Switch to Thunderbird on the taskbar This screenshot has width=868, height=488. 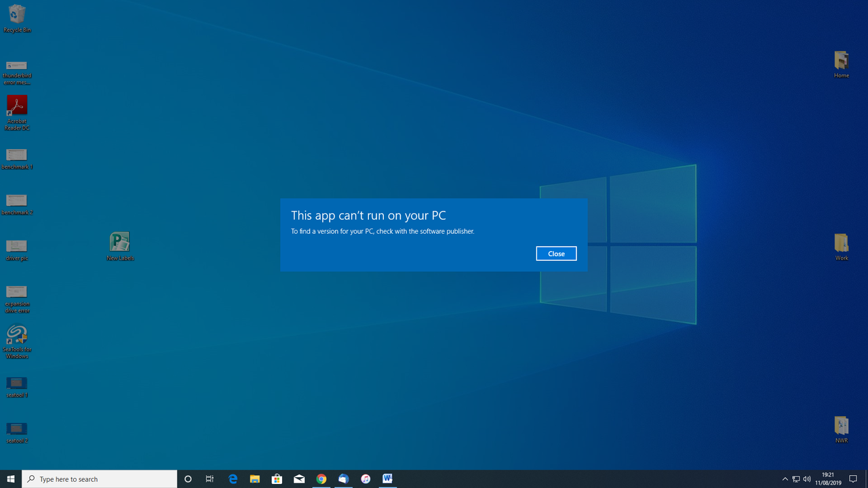click(x=343, y=479)
